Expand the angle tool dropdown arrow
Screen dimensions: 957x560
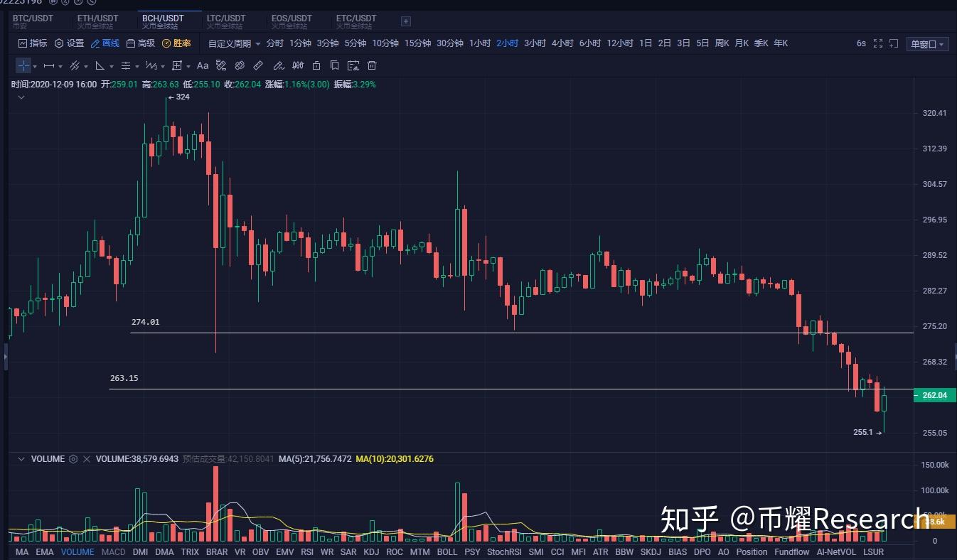click(x=112, y=66)
